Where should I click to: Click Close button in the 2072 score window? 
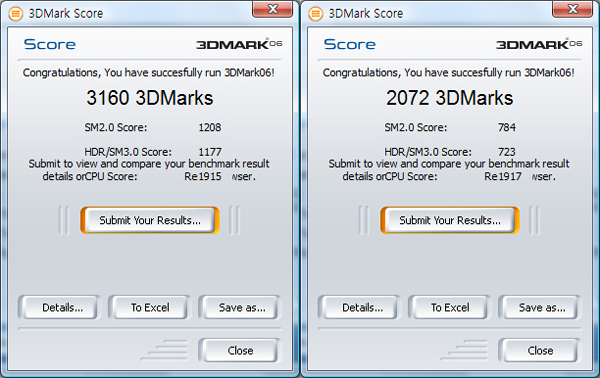[x=540, y=350]
